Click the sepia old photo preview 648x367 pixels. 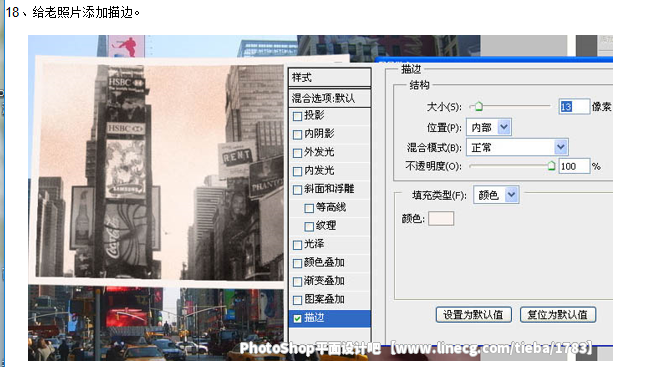(159, 172)
